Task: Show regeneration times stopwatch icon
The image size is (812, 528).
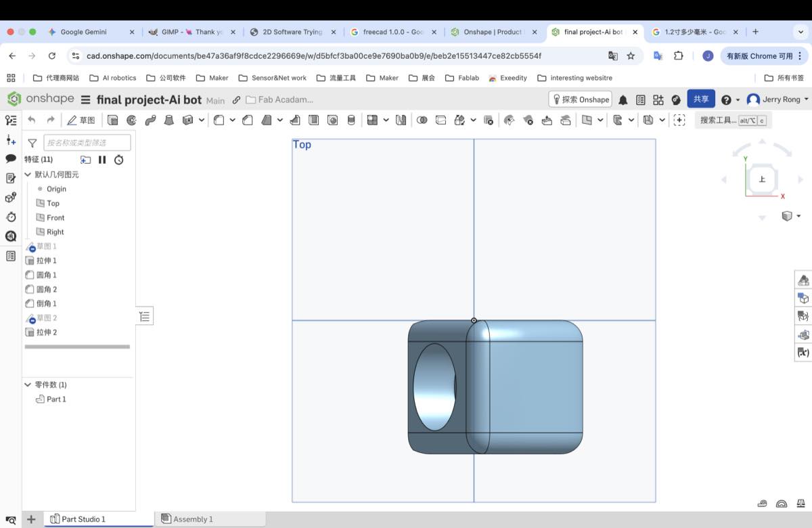Action: pos(119,160)
